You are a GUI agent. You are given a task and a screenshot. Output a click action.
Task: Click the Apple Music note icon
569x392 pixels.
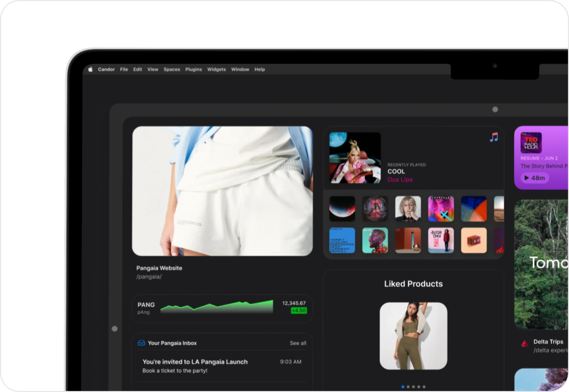point(494,137)
